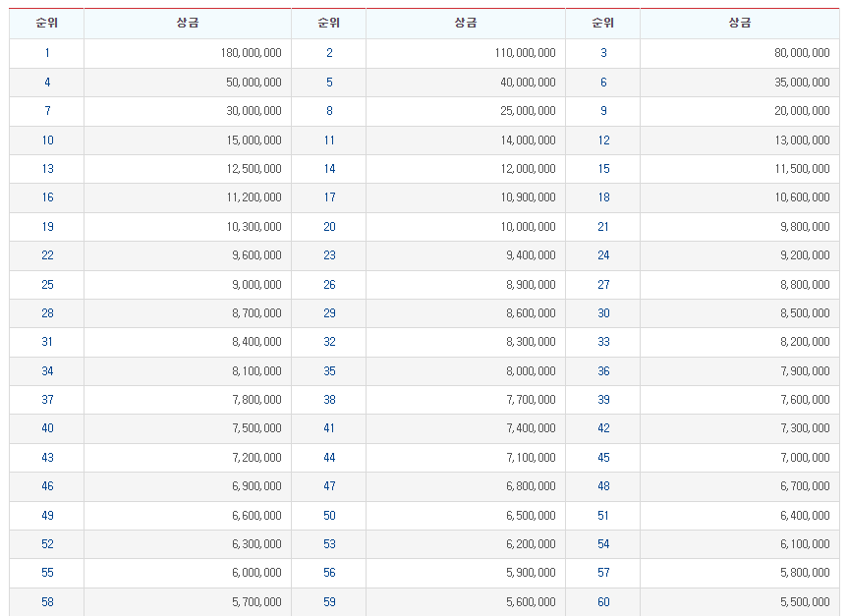Select rank 11 cell

(329, 140)
